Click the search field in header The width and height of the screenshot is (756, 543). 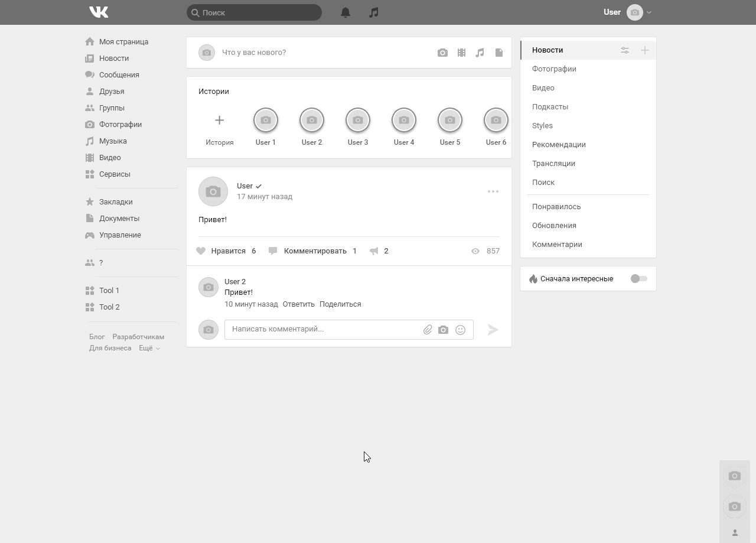[x=254, y=12]
